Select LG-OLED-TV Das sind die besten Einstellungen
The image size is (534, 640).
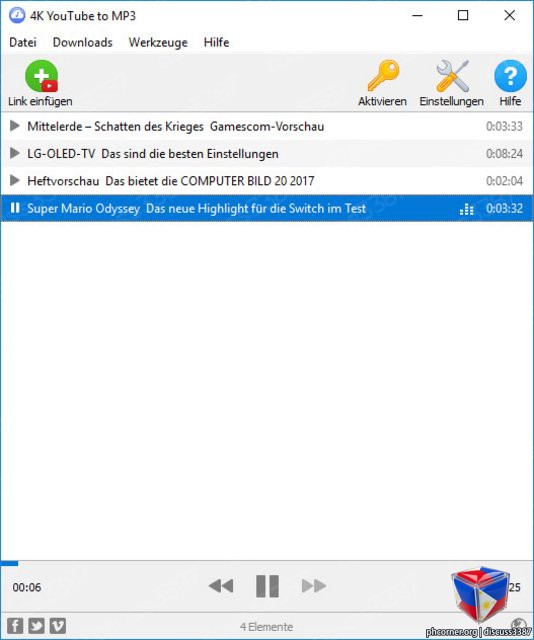pos(153,154)
